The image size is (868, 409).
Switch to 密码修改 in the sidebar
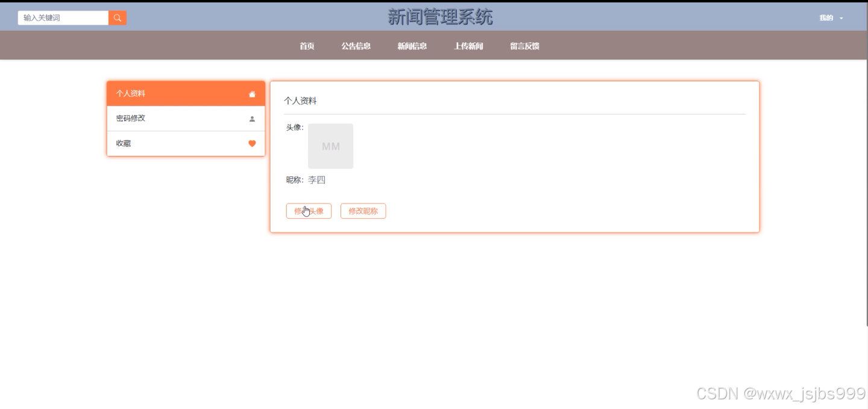coord(186,119)
